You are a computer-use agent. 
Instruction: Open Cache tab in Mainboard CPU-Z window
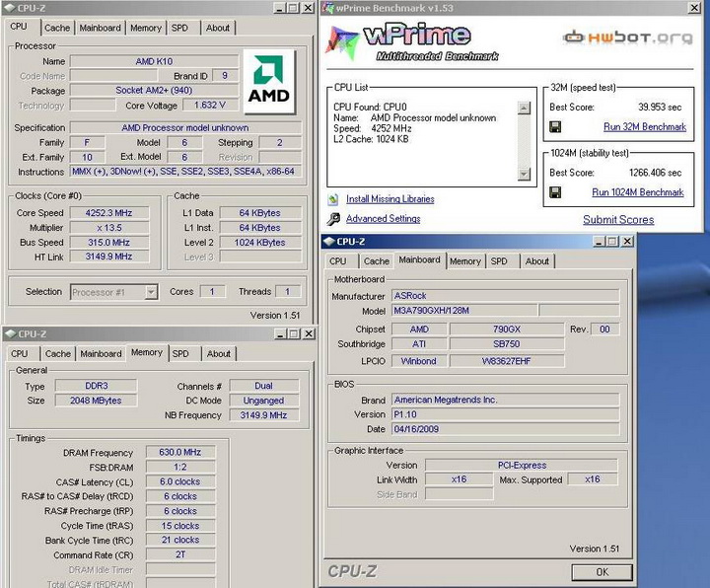(377, 261)
